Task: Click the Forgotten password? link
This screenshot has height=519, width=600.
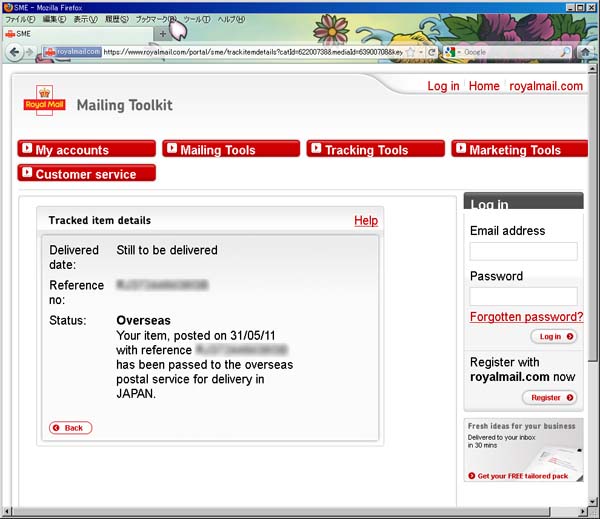Action: (x=527, y=317)
